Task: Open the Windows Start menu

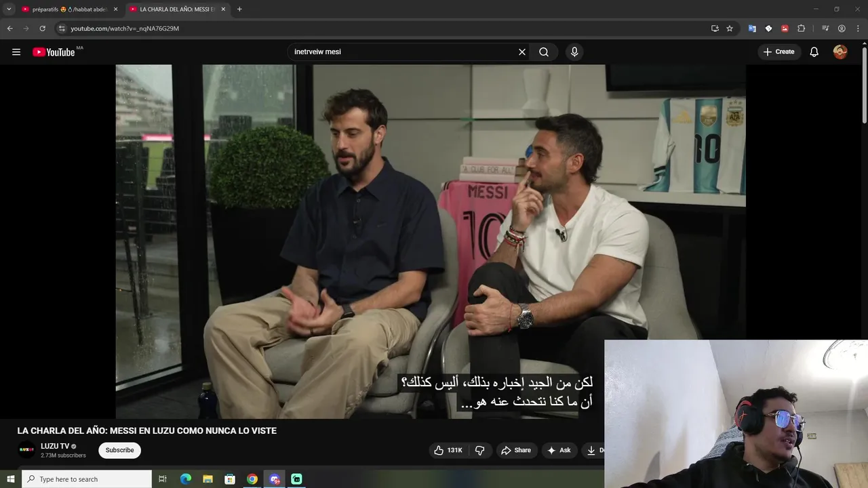Action: click(x=10, y=479)
